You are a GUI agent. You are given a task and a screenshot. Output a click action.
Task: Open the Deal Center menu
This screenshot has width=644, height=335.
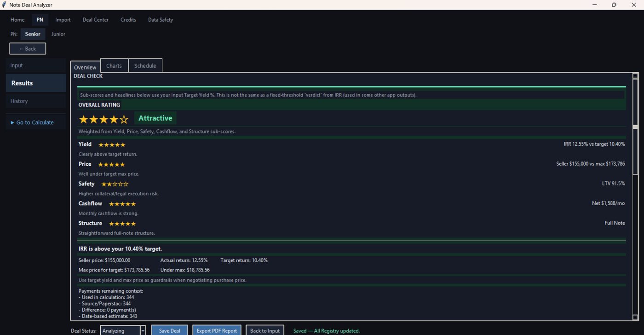[x=96, y=20]
